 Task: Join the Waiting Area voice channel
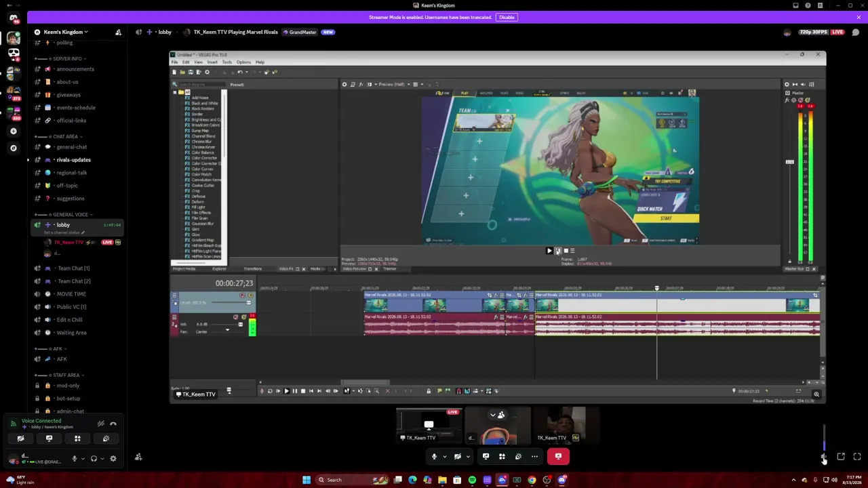(x=77, y=333)
